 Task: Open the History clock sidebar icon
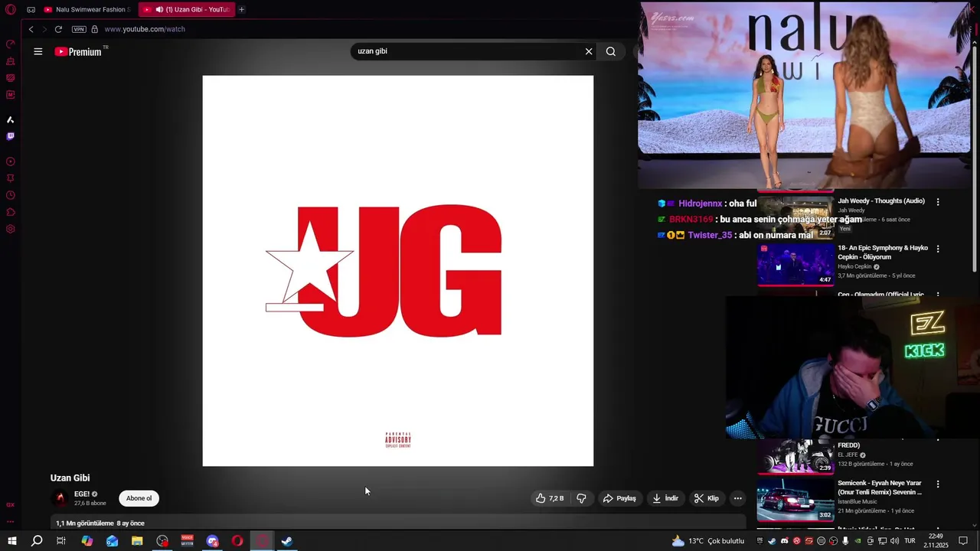(x=11, y=195)
